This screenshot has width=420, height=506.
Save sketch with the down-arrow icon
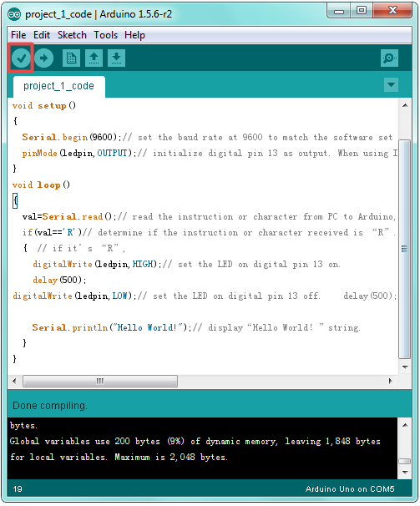(x=117, y=58)
